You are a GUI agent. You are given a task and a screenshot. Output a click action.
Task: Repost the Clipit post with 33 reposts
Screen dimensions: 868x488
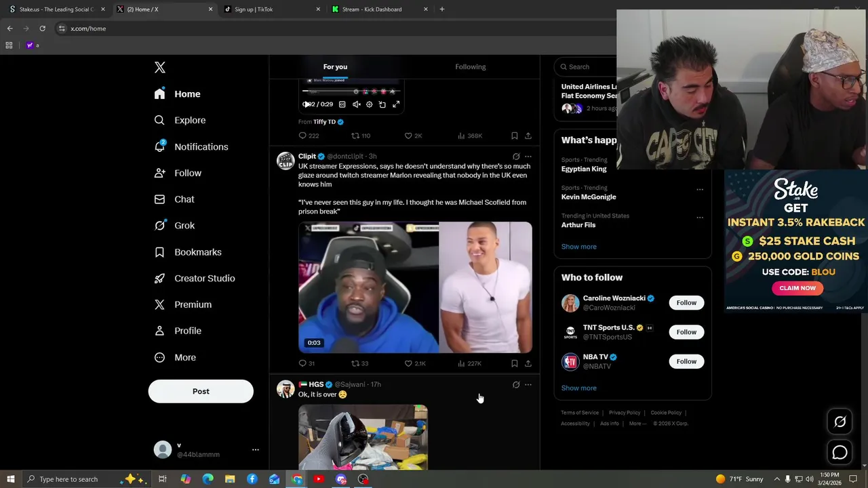point(360,363)
